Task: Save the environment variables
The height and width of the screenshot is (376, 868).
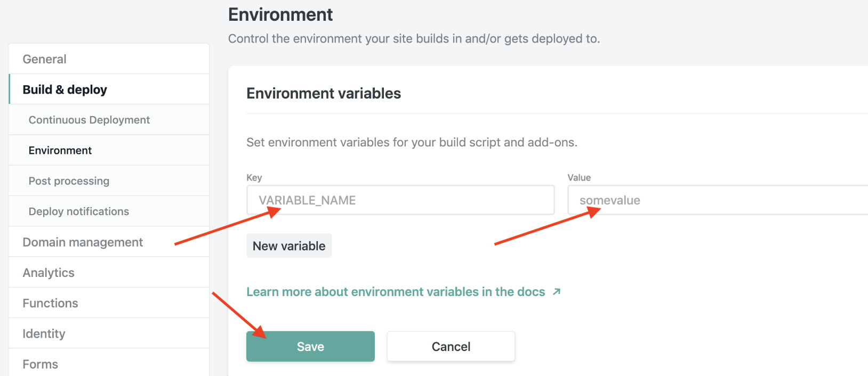Action: pyautogui.click(x=310, y=347)
